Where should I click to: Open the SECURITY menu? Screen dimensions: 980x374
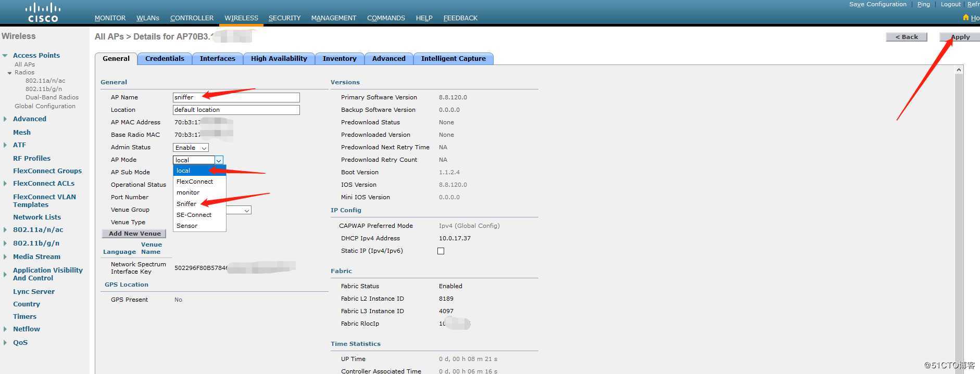coord(284,18)
